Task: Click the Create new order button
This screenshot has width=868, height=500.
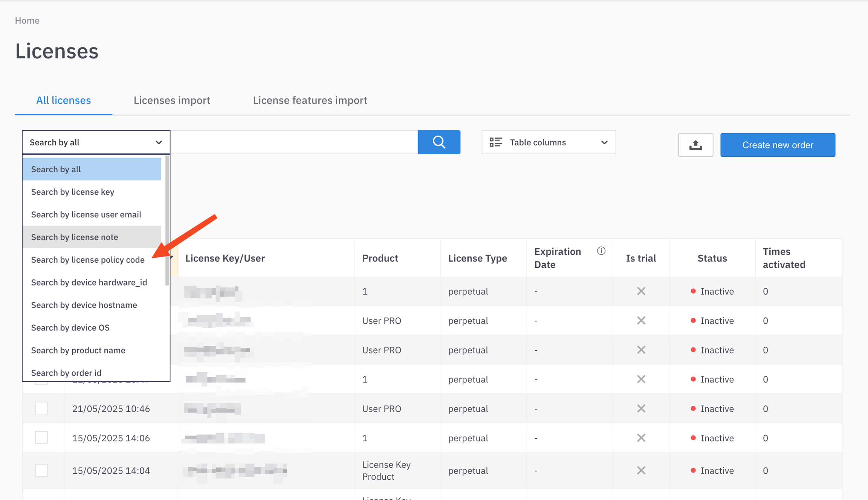Action: click(x=777, y=145)
